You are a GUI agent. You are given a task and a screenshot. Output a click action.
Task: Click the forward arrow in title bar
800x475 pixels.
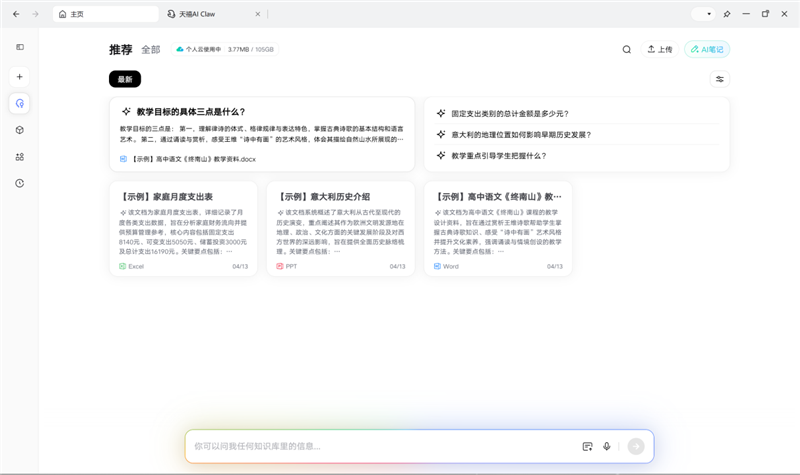(35, 14)
